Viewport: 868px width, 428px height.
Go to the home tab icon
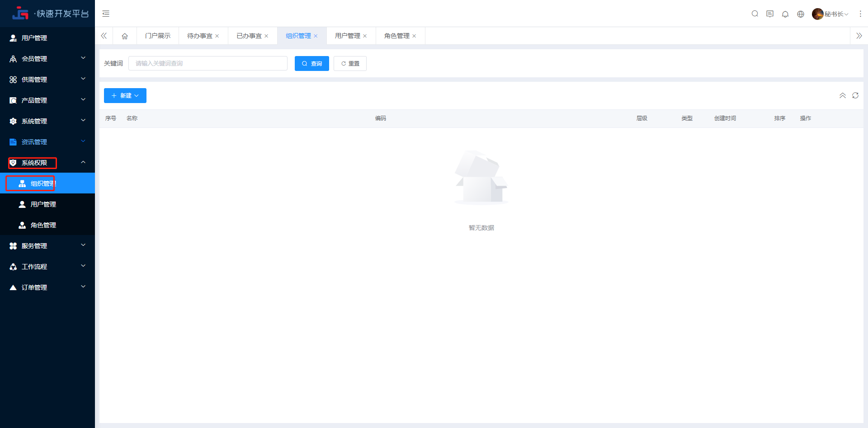(x=125, y=36)
